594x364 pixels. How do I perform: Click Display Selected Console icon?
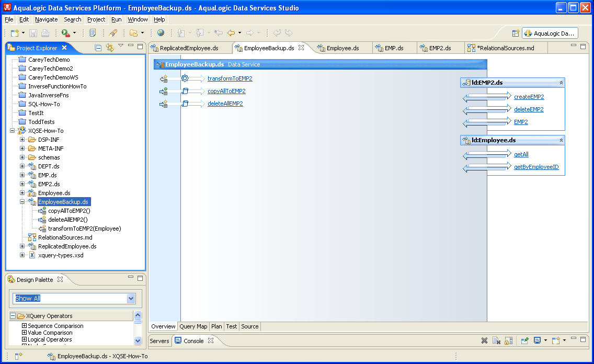tap(537, 340)
